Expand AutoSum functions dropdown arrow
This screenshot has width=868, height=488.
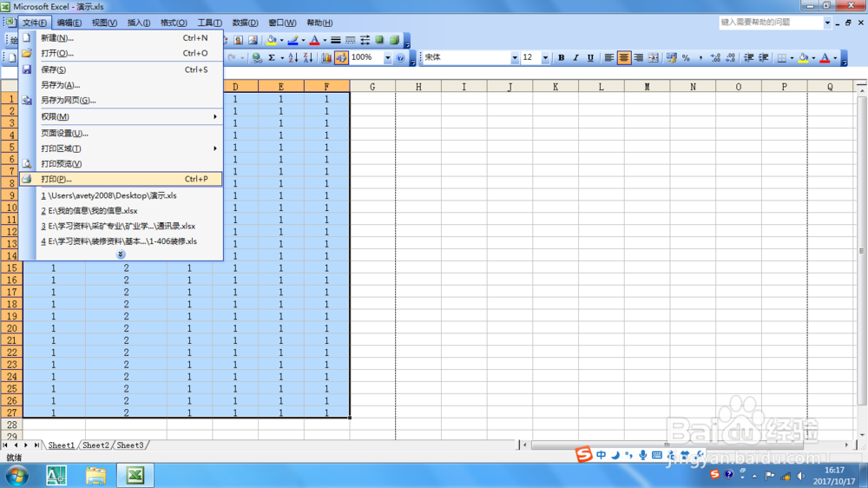[x=282, y=57]
